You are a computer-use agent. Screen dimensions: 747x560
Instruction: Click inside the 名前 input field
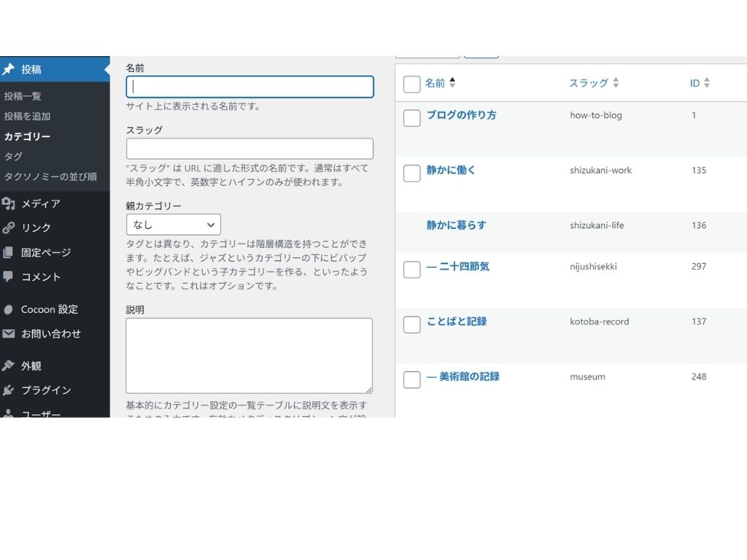[x=249, y=86]
